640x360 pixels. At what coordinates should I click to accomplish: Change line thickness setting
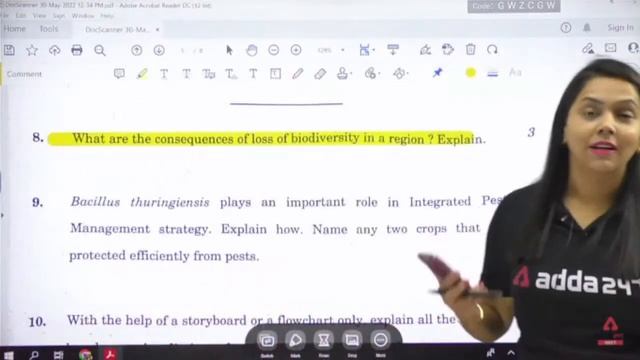(493, 73)
